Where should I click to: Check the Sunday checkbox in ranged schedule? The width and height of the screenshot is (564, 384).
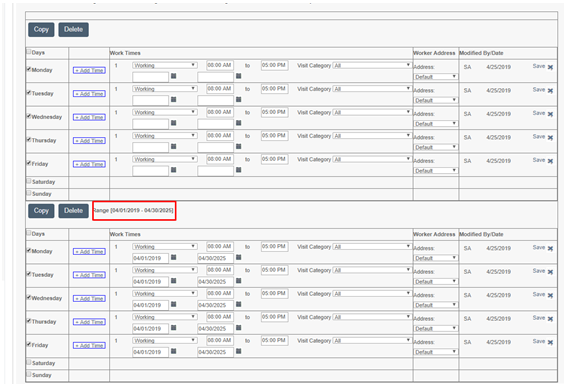point(29,374)
